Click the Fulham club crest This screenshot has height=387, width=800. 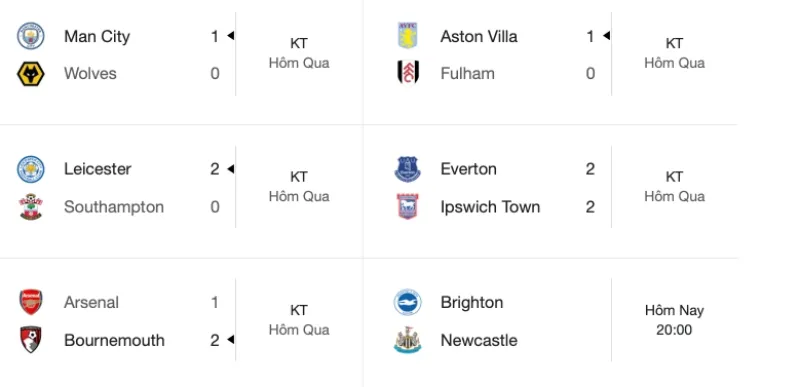click(x=408, y=73)
